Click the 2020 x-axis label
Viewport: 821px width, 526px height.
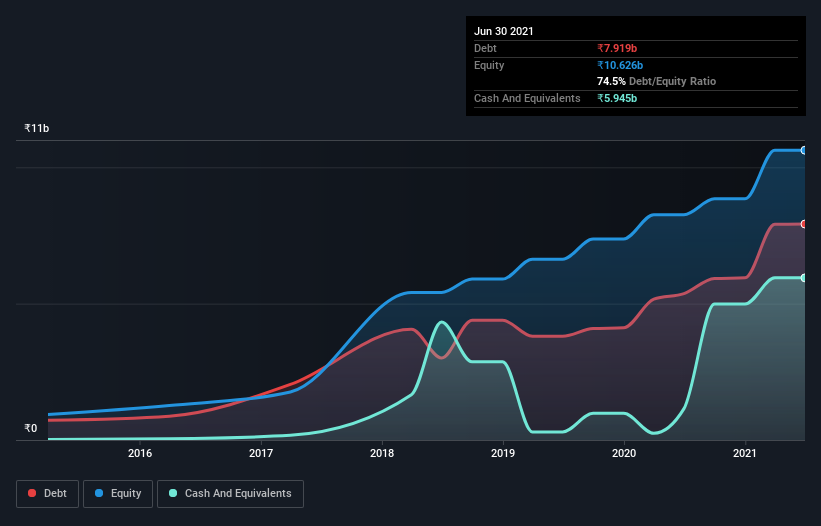(624, 453)
